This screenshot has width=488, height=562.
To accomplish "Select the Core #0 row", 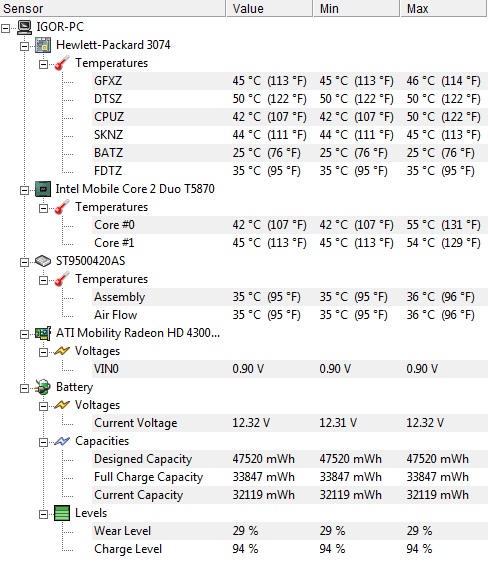I will [290, 225].
